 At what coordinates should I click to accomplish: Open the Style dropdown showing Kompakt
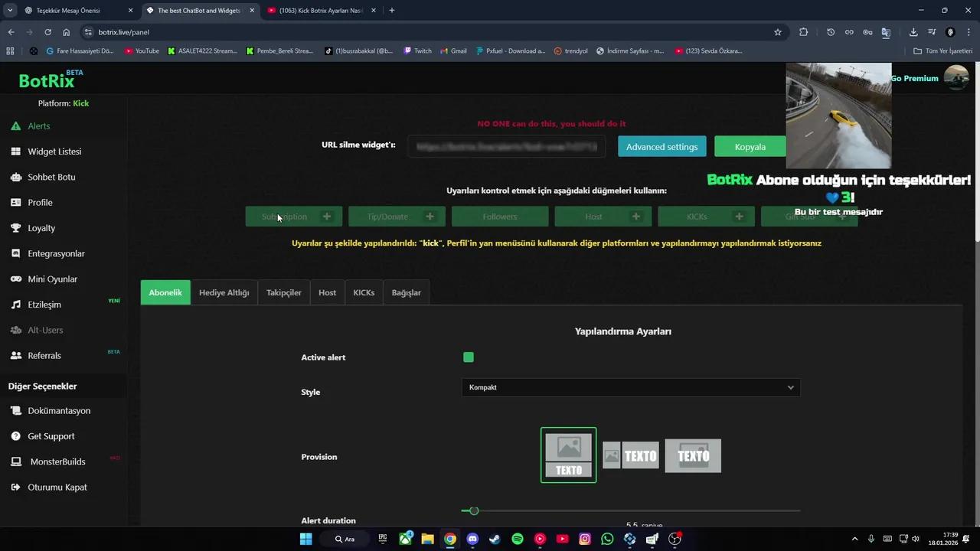[x=630, y=387]
